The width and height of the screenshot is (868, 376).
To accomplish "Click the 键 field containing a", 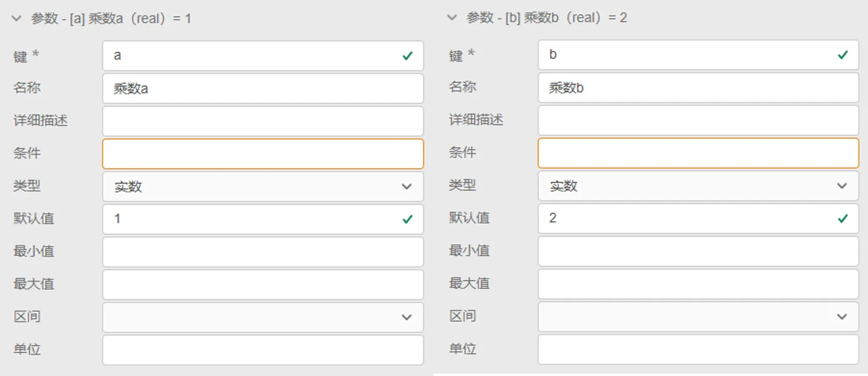I will coord(263,55).
